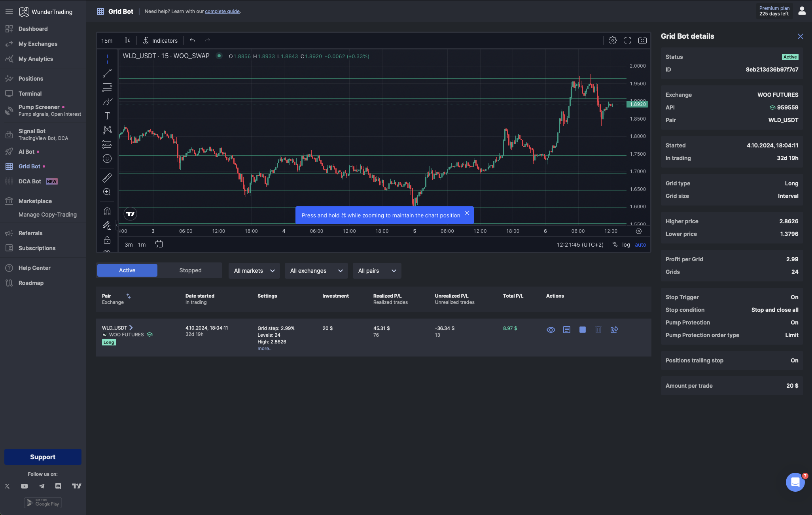
Task: Enable magnet mode on the chart toolbar
Action: tap(107, 211)
